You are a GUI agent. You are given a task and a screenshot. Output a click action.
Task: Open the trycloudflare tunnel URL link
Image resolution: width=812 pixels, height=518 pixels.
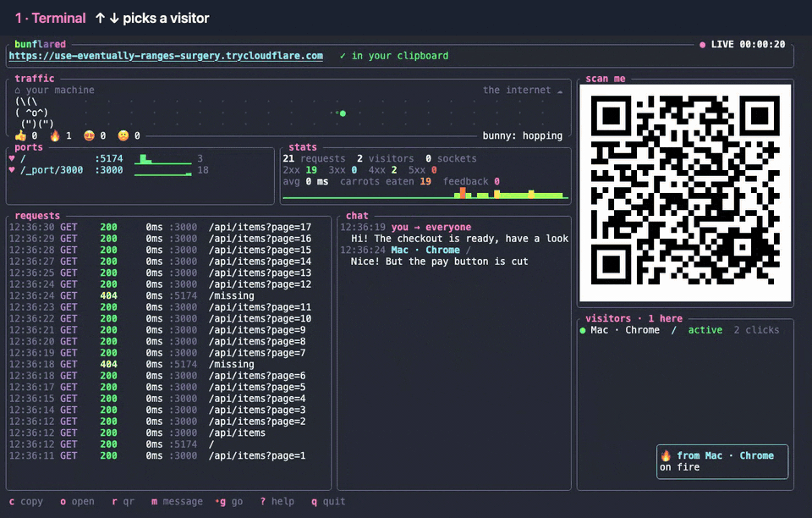pyautogui.click(x=166, y=56)
